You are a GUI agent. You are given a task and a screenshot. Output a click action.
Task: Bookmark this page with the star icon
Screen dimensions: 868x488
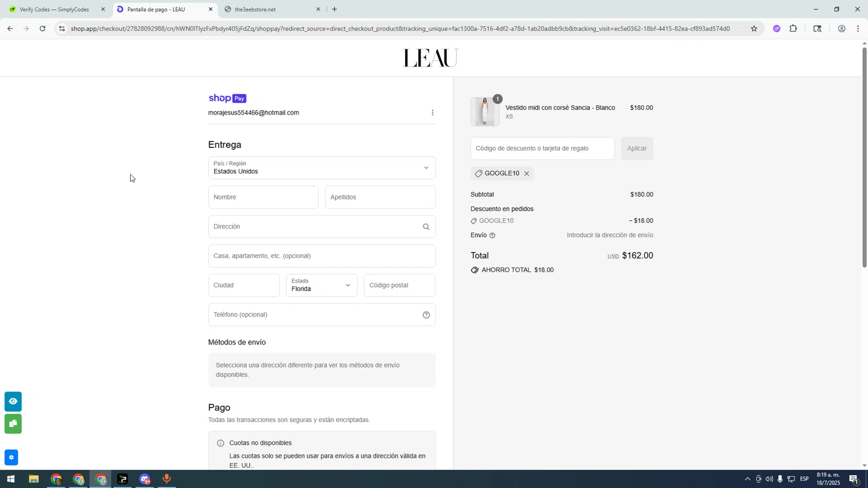[x=753, y=28]
